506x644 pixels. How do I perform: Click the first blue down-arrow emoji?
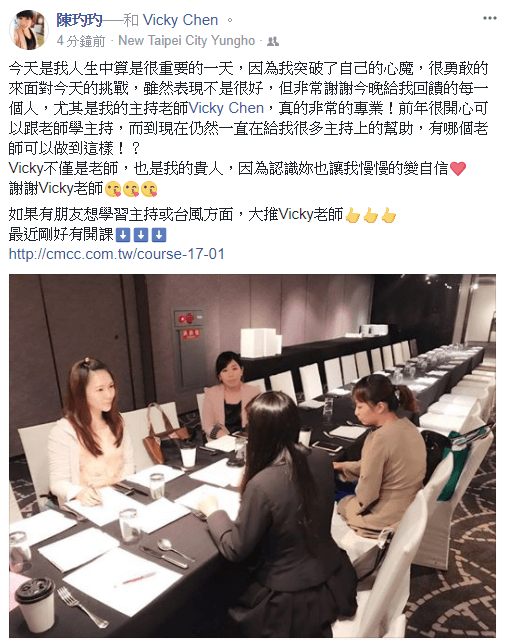123,235
